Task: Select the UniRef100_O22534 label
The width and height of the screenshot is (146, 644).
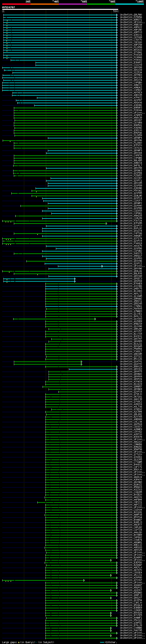Action: (131, 72)
